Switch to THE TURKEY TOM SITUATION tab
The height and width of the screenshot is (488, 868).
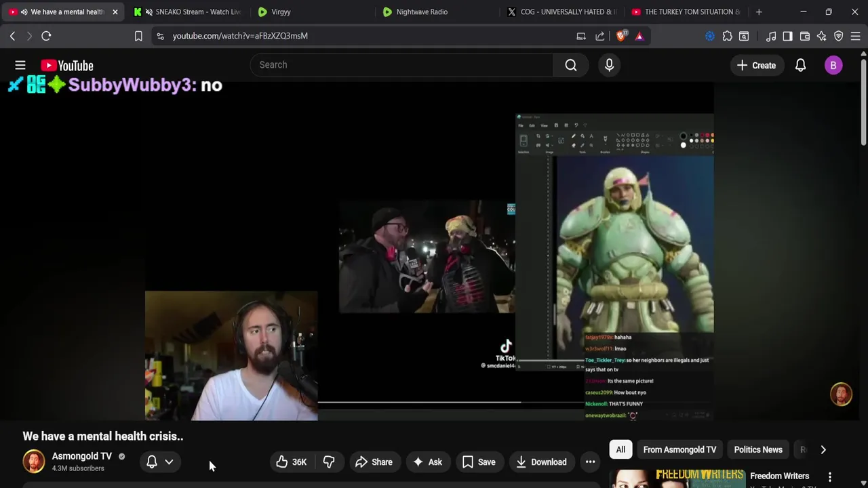686,12
